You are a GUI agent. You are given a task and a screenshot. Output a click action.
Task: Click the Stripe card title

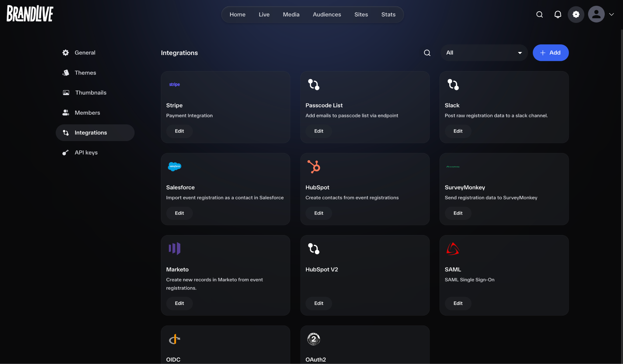tap(174, 105)
